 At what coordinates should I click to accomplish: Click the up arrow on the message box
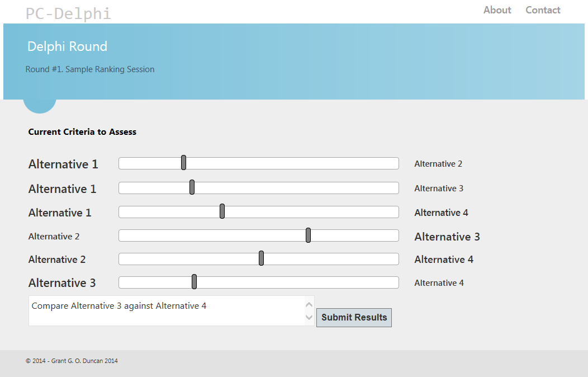(x=309, y=304)
